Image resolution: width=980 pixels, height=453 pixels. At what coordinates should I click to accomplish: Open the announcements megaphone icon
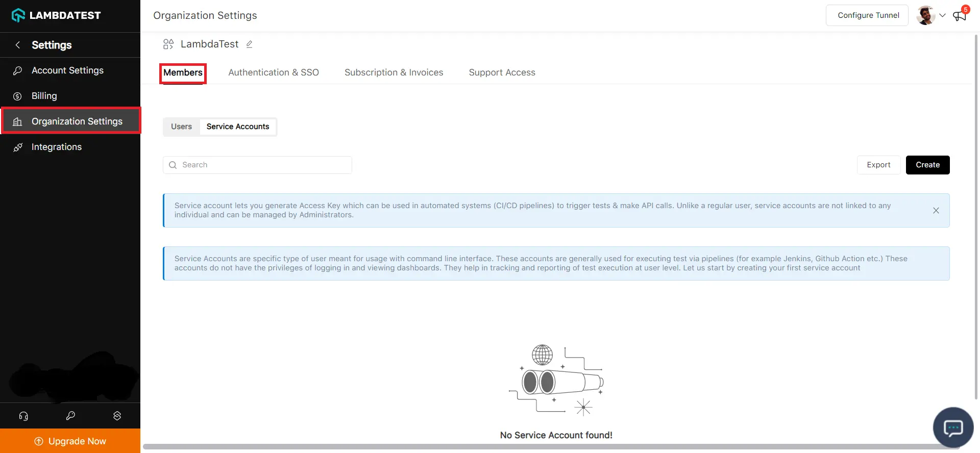click(x=959, y=16)
